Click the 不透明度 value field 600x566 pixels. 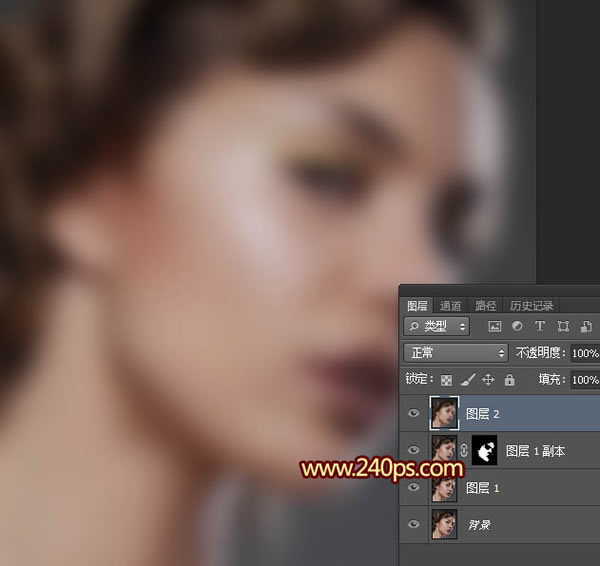585,353
